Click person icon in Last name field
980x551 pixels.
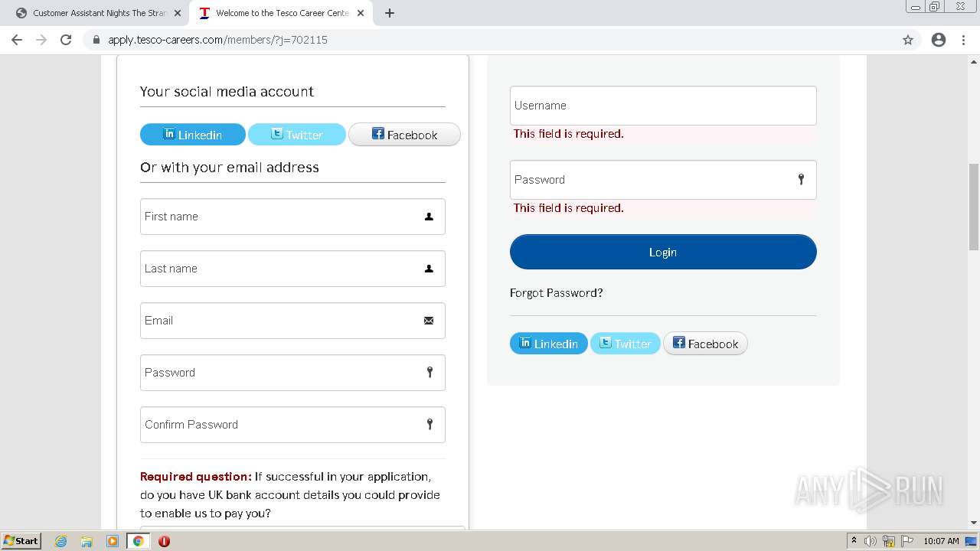pyautogui.click(x=429, y=269)
